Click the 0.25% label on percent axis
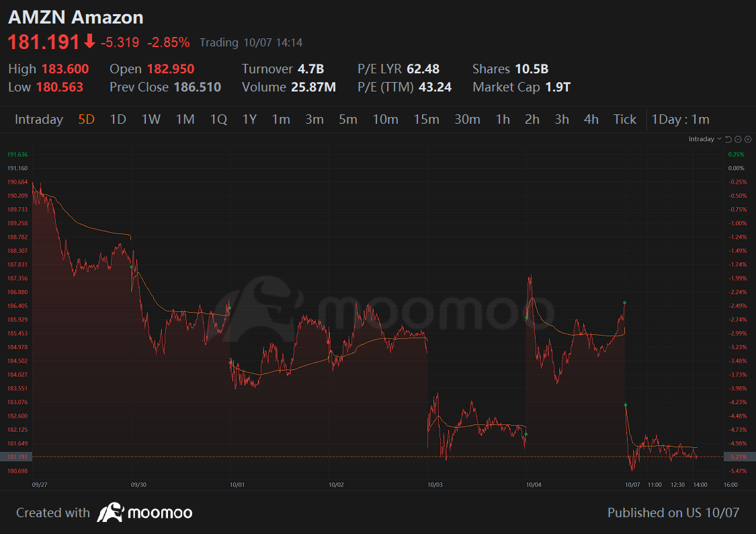Viewport: 756px width, 534px height. 737,155
